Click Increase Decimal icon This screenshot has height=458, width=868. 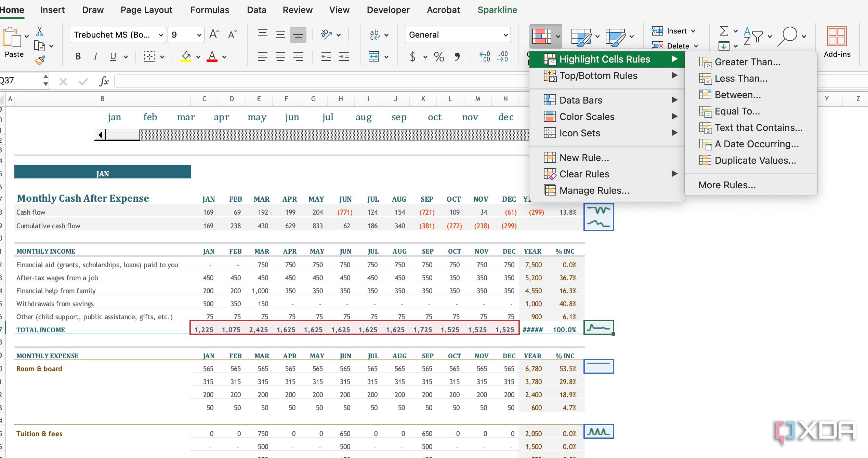pyautogui.click(x=485, y=56)
